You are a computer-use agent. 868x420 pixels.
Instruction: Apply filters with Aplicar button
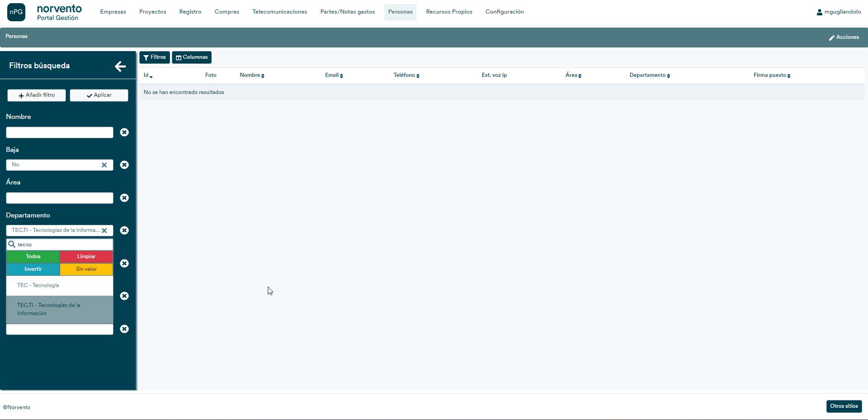click(x=99, y=95)
